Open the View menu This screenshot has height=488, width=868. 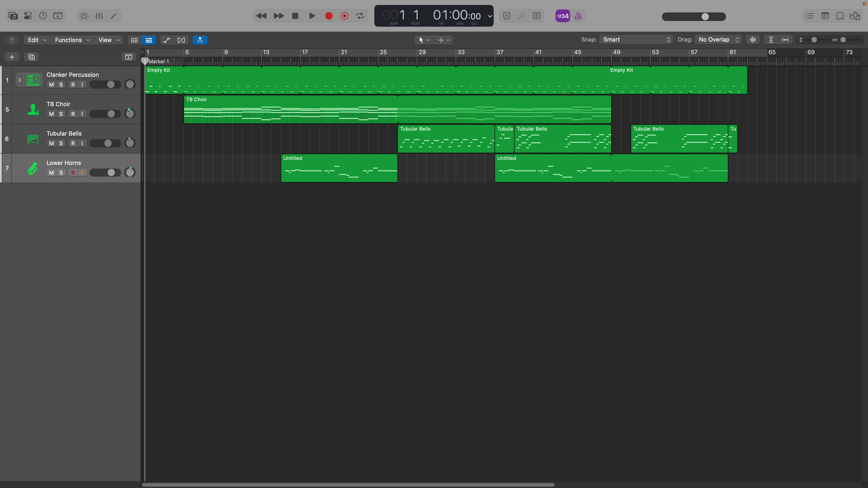[109, 40]
